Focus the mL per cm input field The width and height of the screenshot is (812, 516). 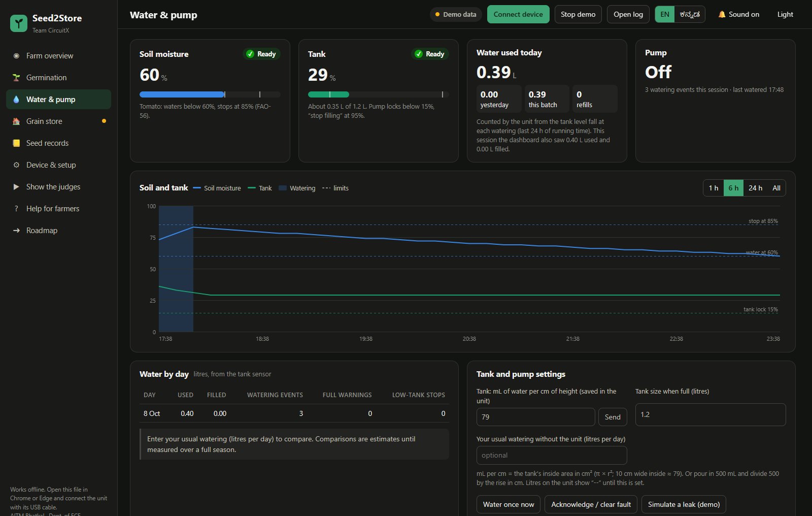(535, 417)
